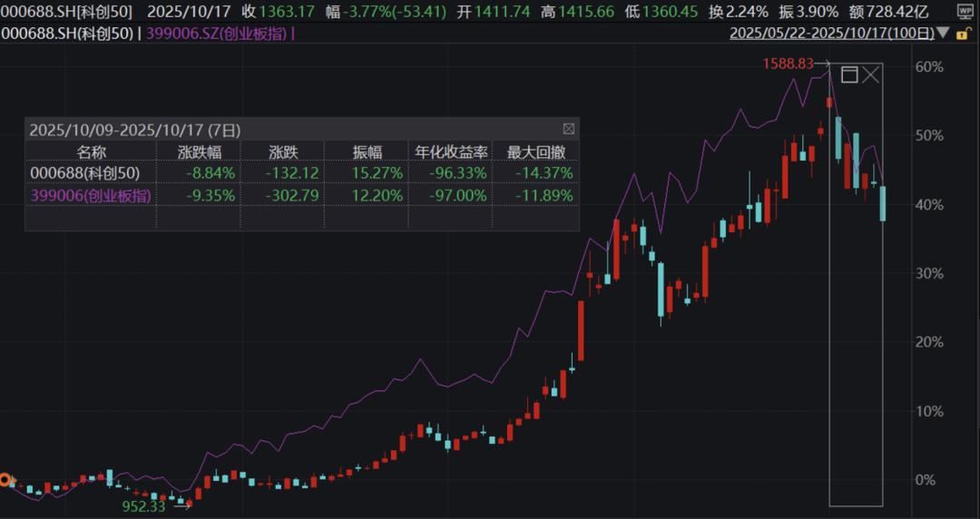Click the 最大回撤 column header
980x519 pixels.
(x=535, y=152)
